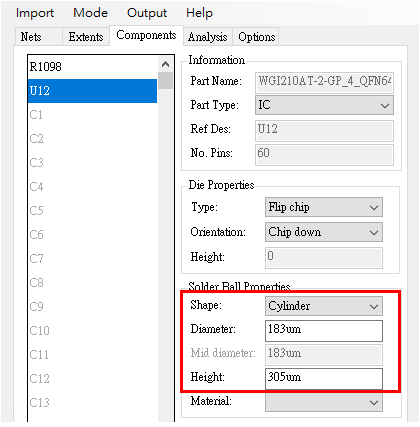The image size is (420, 427).
Task: Open the Die Type dropdown
Action: click(x=324, y=207)
